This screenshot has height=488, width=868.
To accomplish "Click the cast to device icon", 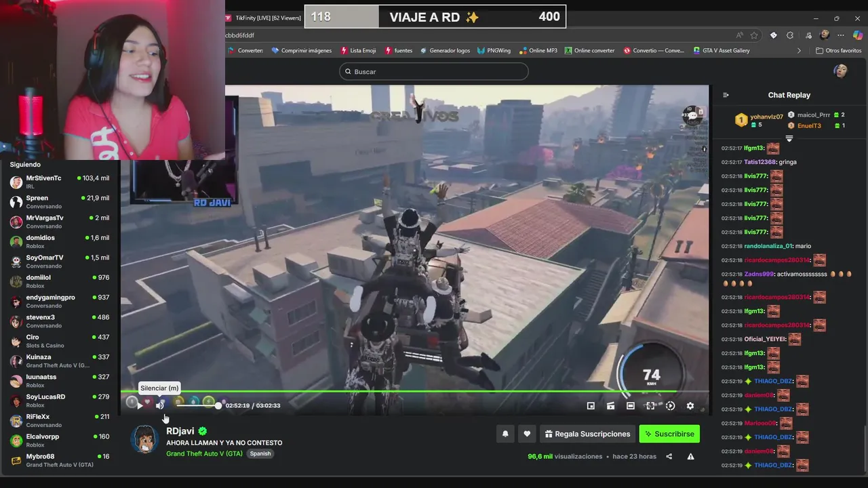I will (610, 405).
